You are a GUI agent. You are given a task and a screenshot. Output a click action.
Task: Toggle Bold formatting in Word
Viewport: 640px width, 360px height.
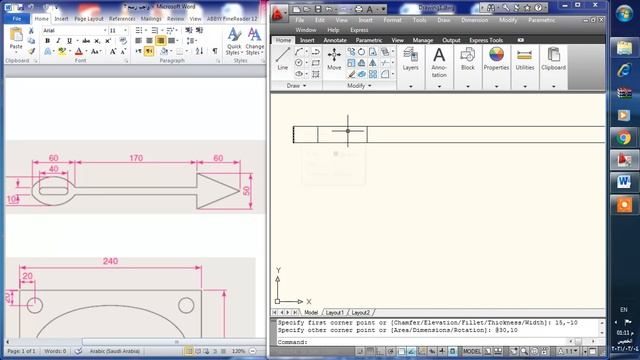point(47,41)
